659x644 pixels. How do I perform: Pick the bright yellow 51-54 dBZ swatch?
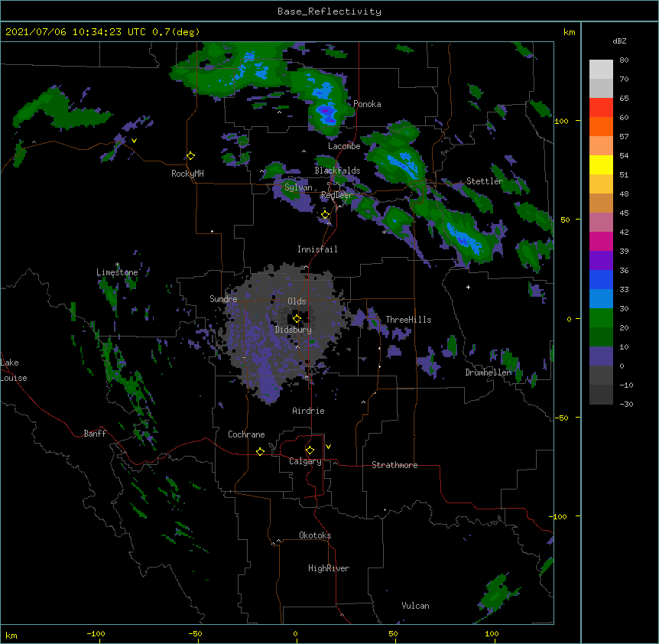click(x=601, y=164)
